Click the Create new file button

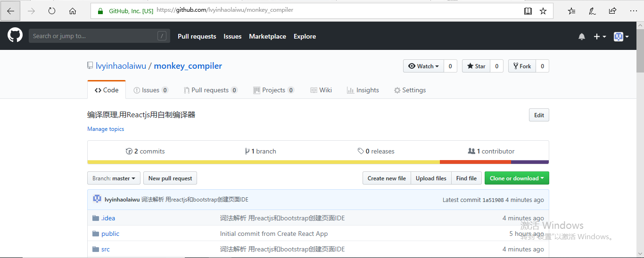(387, 178)
